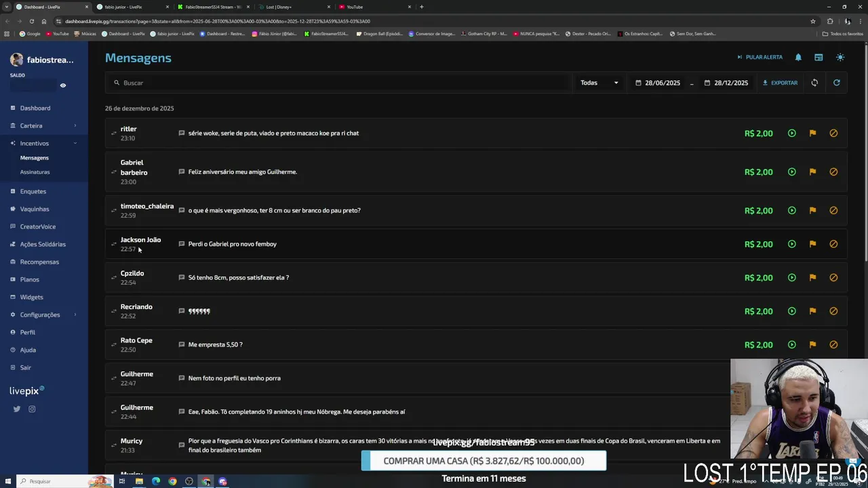Viewport: 868px width, 488px height.
Task: Open Dashboard in the sidebar
Action: pyautogui.click(x=35, y=108)
